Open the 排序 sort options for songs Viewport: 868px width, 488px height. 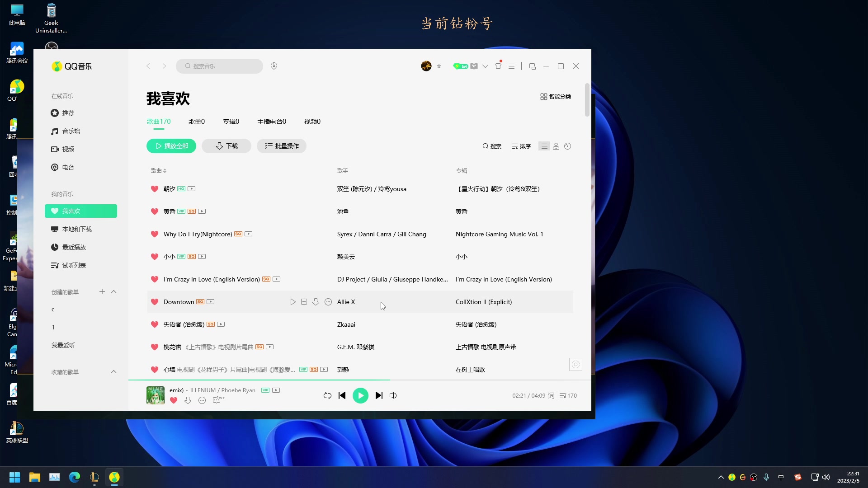(x=521, y=146)
